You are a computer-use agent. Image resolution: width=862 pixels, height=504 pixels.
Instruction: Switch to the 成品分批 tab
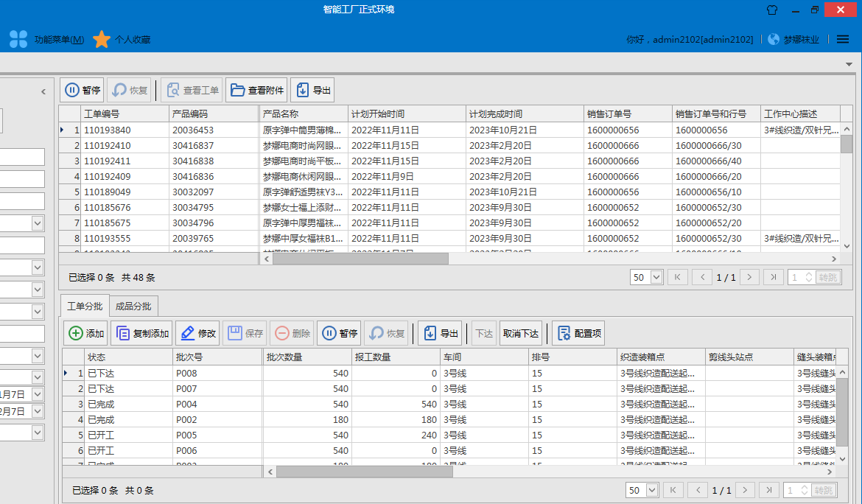click(x=133, y=307)
